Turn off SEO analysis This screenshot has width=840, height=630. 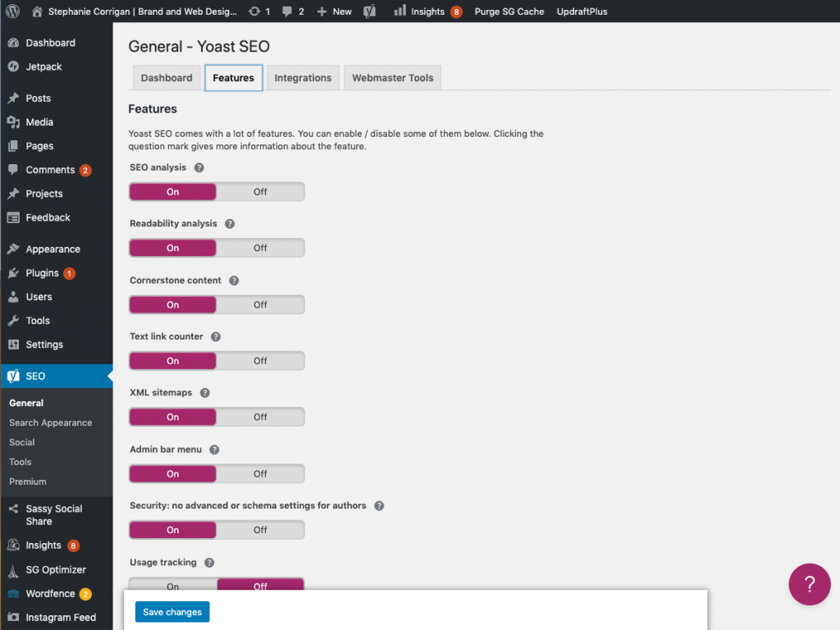260,191
